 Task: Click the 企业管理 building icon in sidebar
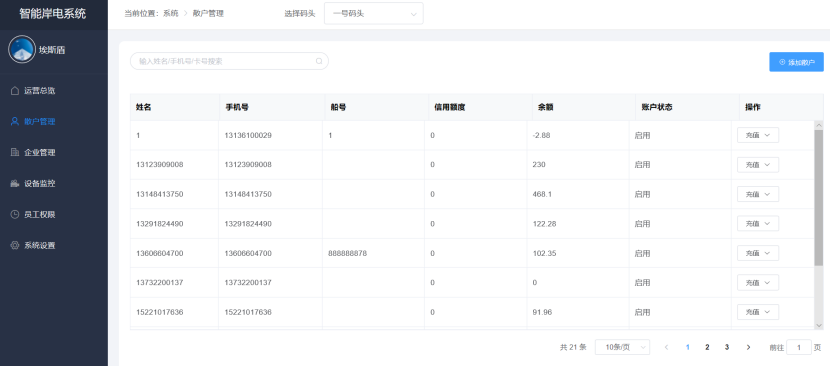(x=15, y=153)
